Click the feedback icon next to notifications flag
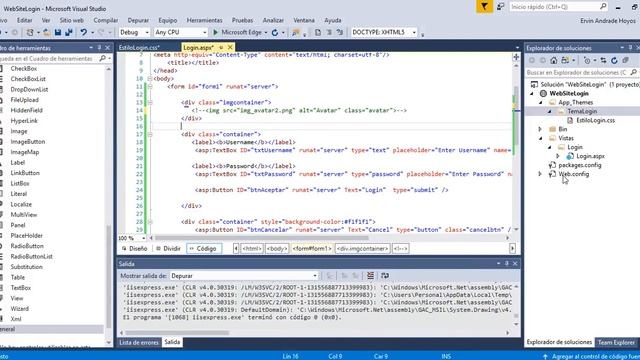This screenshot has width=640, height=360. 500,7
